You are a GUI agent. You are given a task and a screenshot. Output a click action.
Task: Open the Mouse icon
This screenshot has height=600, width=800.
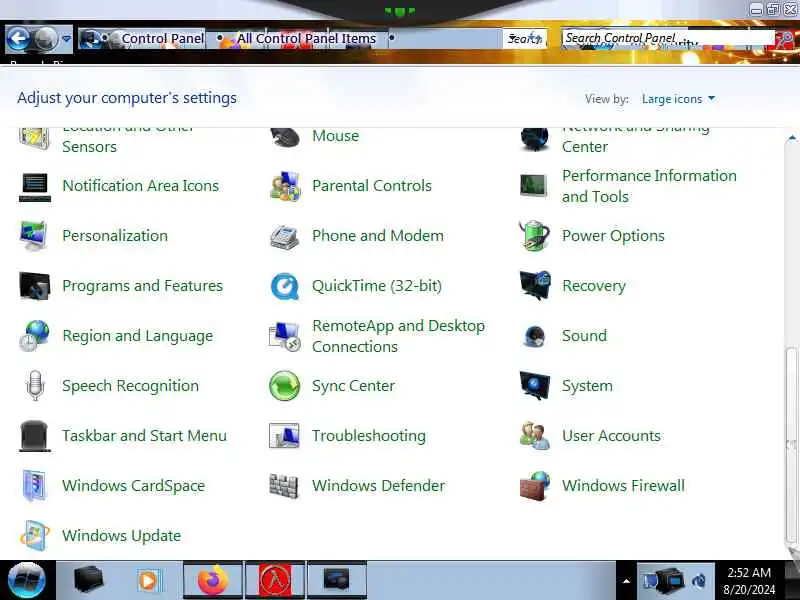(x=285, y=137)
